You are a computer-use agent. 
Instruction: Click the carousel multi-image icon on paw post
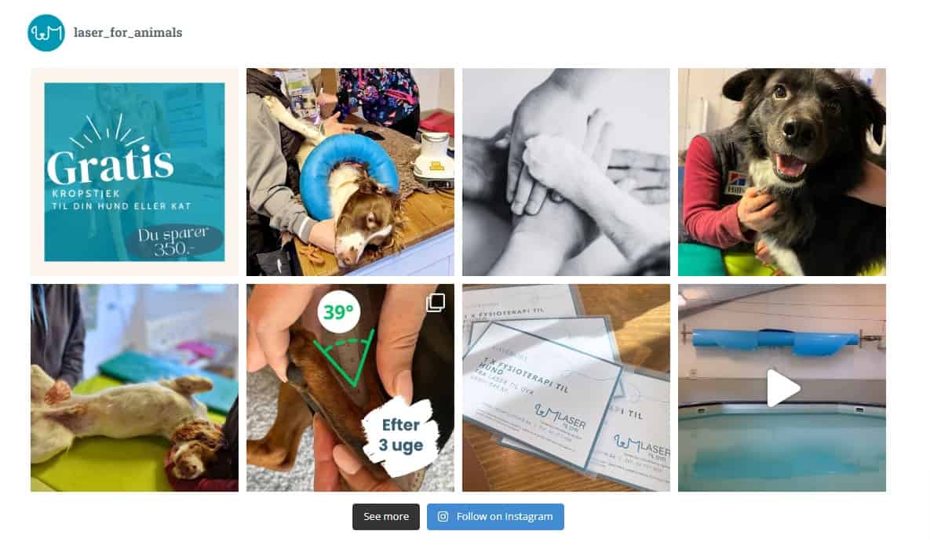click(436, 302)
